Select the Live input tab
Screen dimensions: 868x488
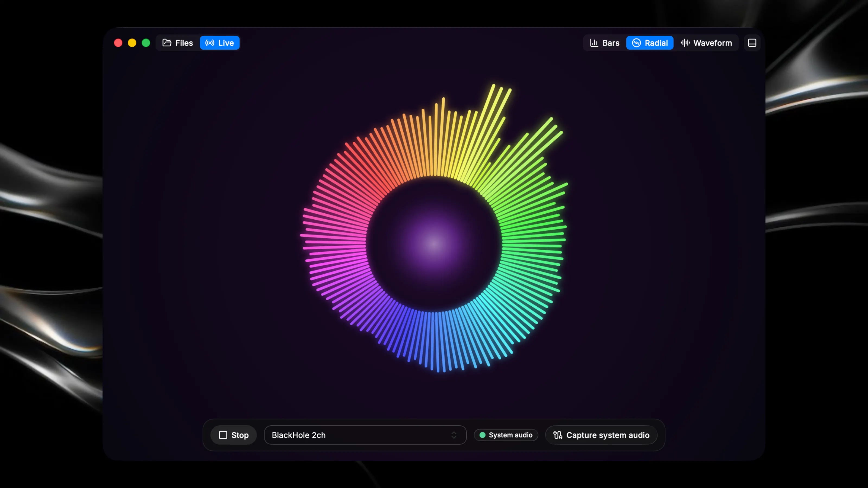tap(220, 43)
